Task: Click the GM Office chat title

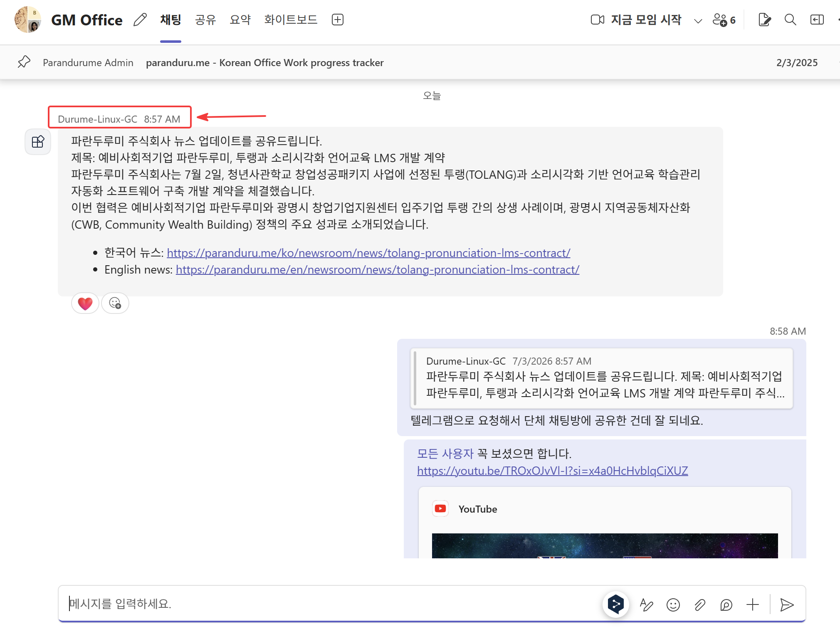Action: tap(86, 20)
